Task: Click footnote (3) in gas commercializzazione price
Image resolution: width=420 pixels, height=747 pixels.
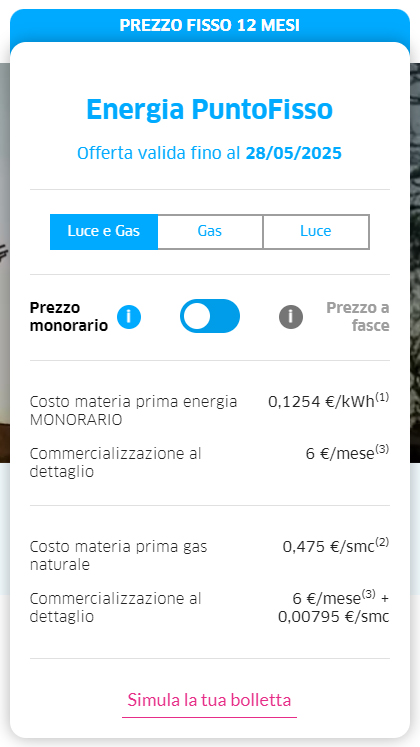Action: point(369,594)
